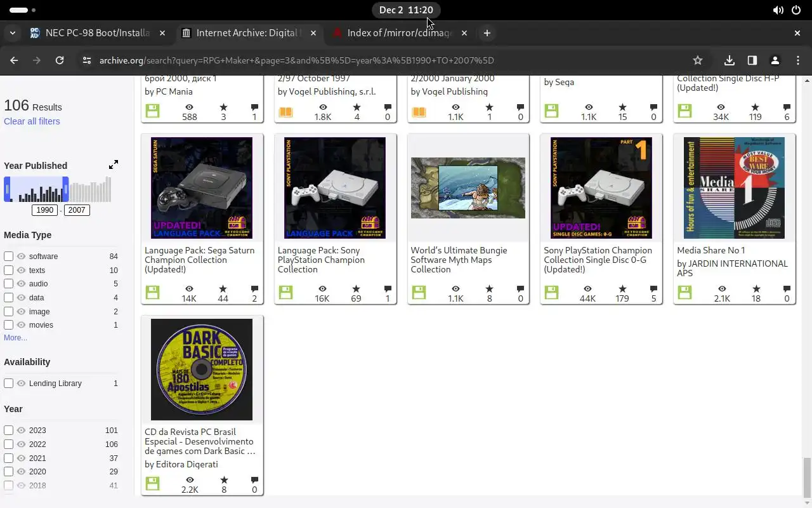
Task: Click software floppy icon on Dark Basic card
Action: (x=152, y=484)
